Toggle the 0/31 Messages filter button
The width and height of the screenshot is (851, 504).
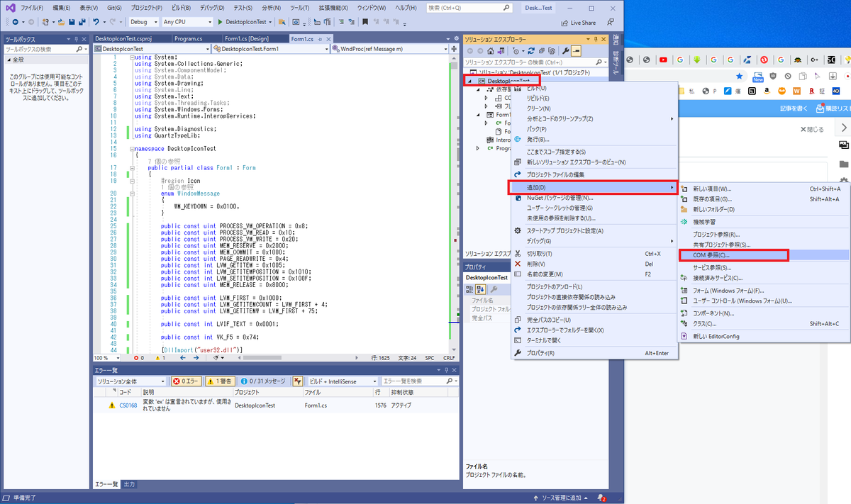263,381
